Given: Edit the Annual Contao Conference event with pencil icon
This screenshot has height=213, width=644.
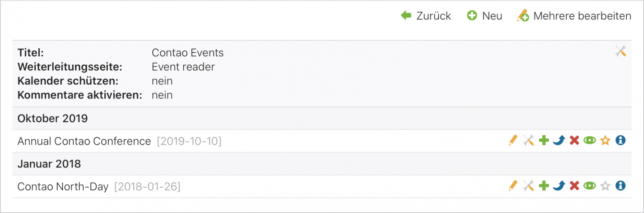Looking at the screenshot, I should (x=513, y=140).
